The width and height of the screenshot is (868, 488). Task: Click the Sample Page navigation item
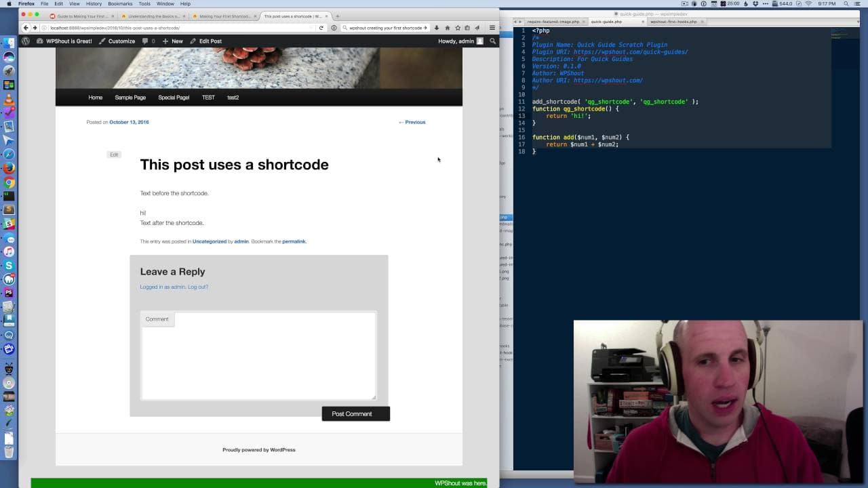(x=130, y=98)
